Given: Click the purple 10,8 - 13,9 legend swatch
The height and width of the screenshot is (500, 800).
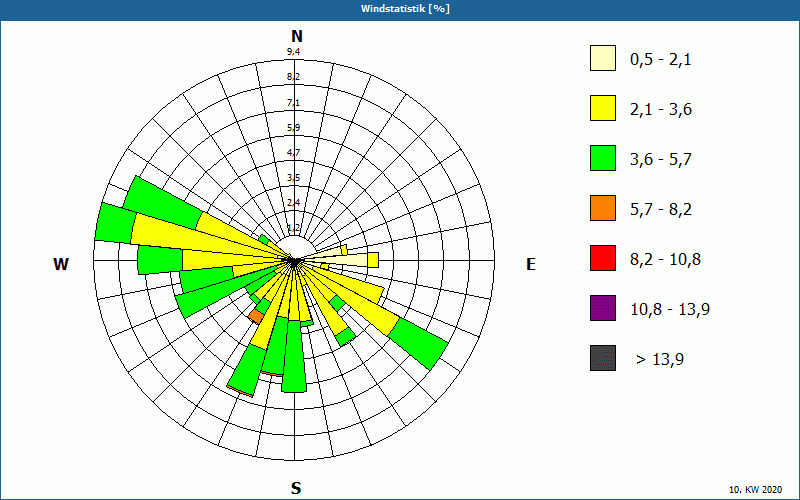Looking at the screenshot, I should (x=603, y=308).
